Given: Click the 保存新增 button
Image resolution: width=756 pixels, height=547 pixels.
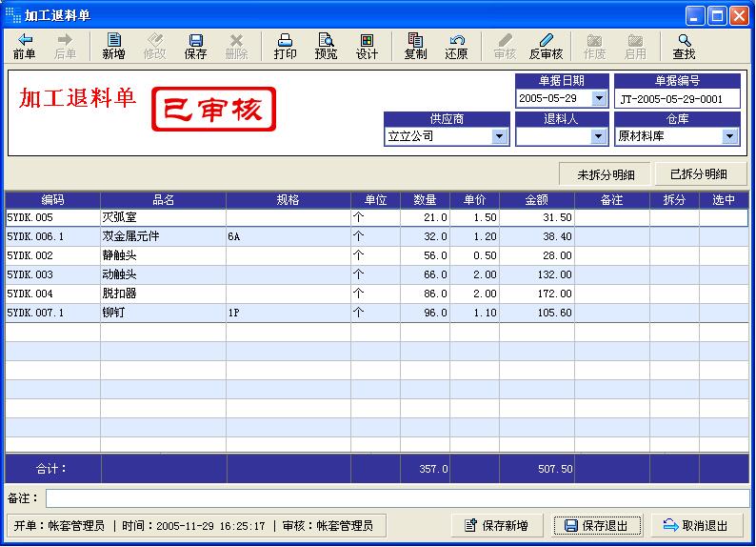Looking at the screenshot, I should tap(497, 525).
